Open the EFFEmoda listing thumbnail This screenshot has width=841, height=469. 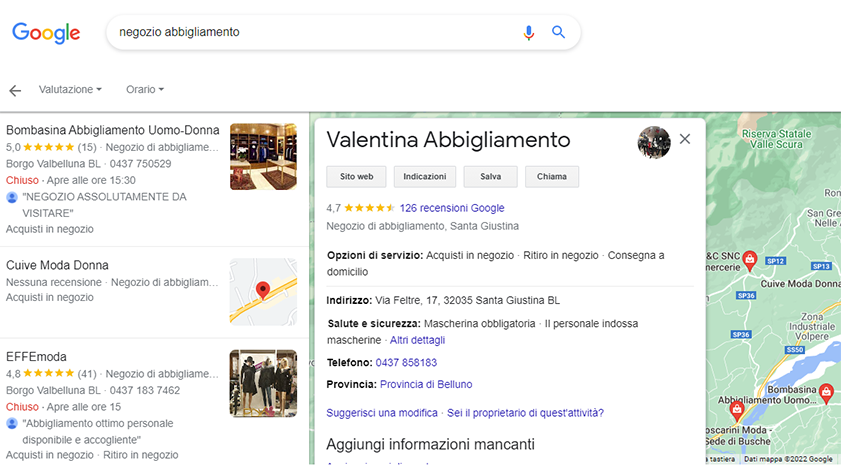(263, 383)
